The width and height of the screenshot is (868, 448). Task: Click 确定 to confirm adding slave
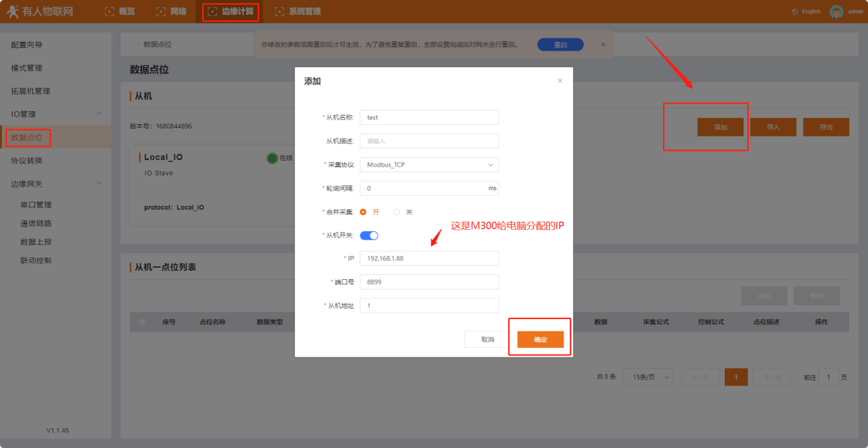click(540, 340)
